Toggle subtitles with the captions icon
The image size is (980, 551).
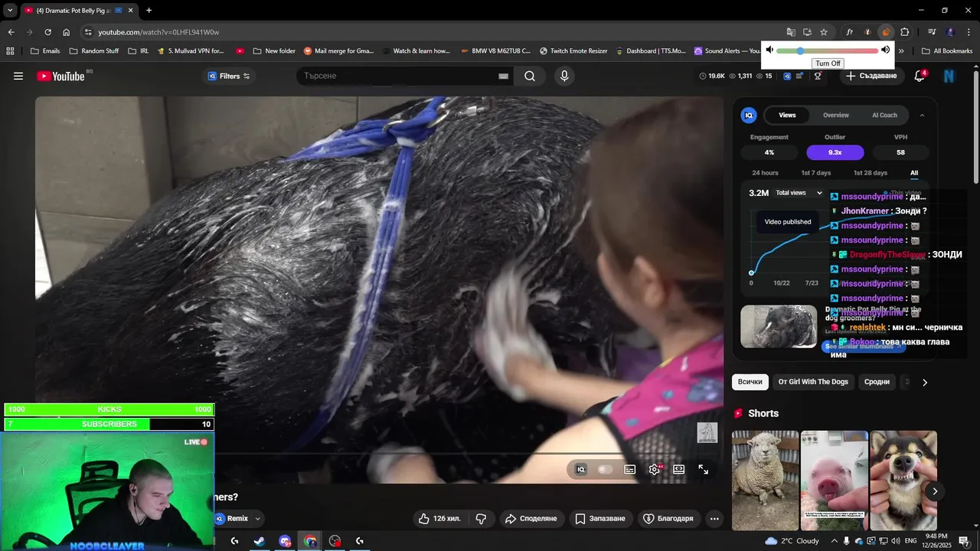tap(629, 469)
